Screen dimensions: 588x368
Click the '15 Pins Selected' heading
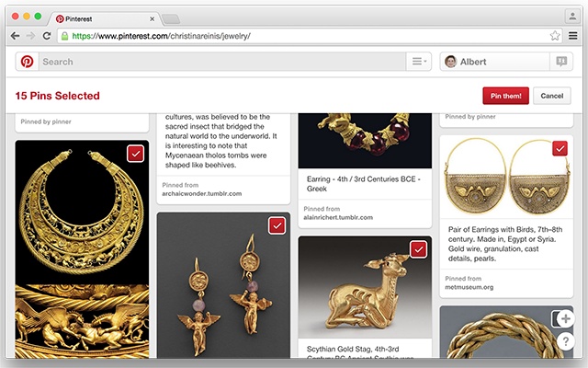(x=57, y=96)
